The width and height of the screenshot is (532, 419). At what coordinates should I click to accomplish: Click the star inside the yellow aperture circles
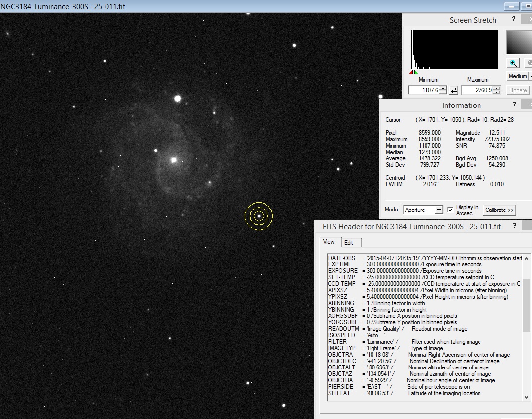[258, 216]
